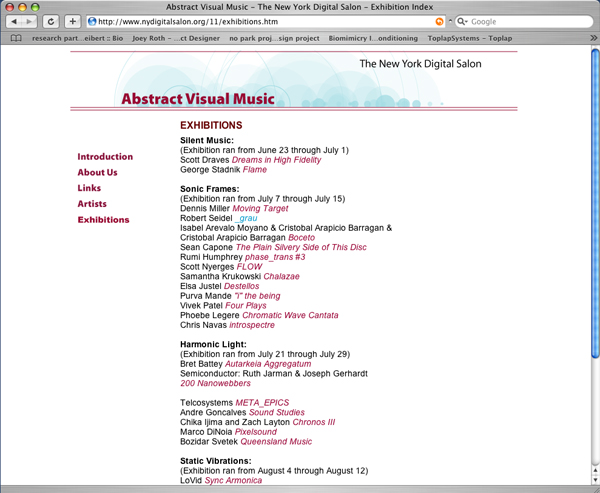Open 'Autarkeia Aggregatum' link

[268, 364]
